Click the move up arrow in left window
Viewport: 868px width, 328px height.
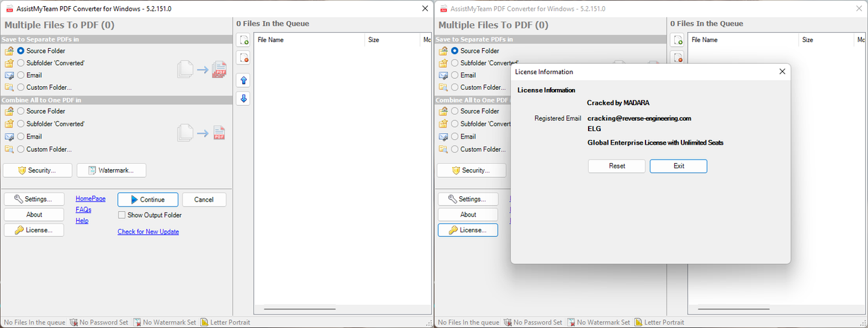click(x=243, y=80)
